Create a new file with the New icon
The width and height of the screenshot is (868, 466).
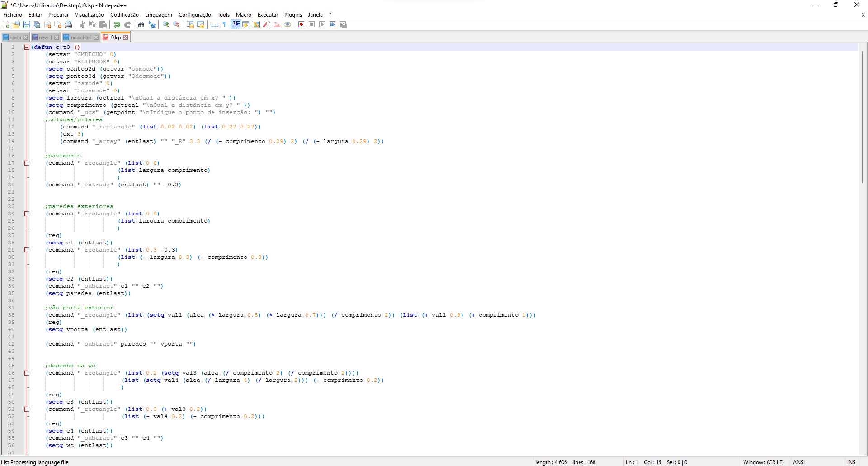click(x=6, y=25)
